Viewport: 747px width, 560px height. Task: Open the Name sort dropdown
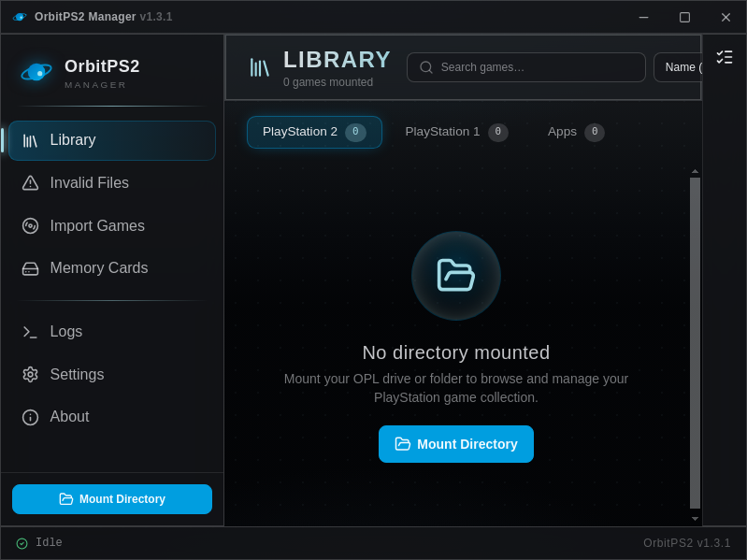click(678, 67)
